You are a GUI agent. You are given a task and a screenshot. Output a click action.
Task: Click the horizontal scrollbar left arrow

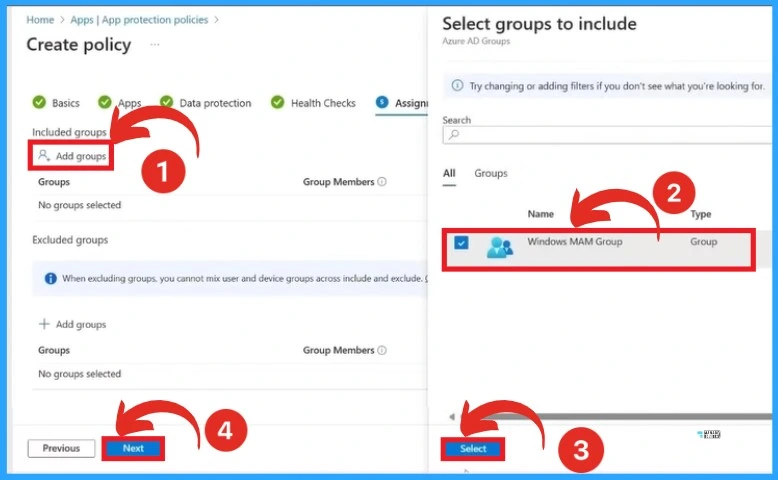pyautogui.click(x=452, y=416)
